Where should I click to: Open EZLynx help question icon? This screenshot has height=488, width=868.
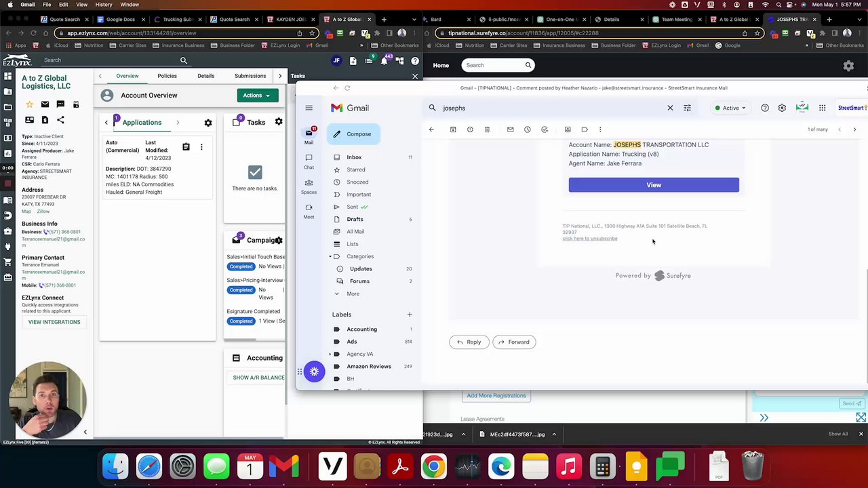415,61
